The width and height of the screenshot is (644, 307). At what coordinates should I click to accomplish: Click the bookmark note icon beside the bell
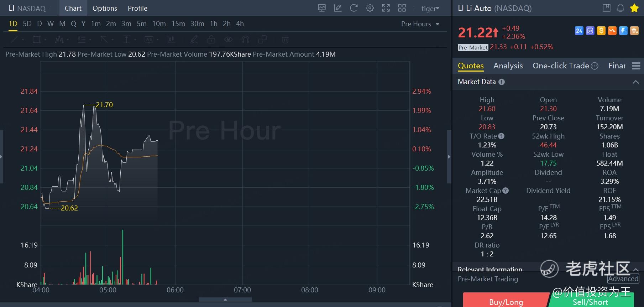(607, 8)
